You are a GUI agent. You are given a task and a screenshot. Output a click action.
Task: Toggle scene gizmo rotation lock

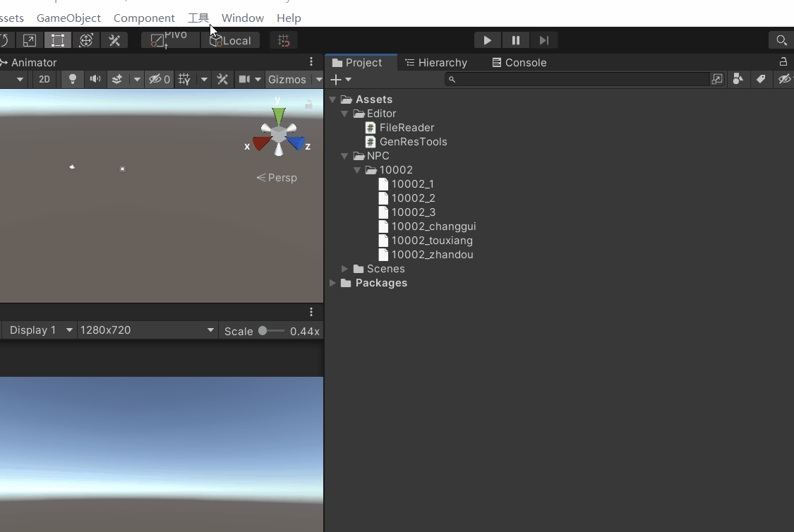click(308, 104)
